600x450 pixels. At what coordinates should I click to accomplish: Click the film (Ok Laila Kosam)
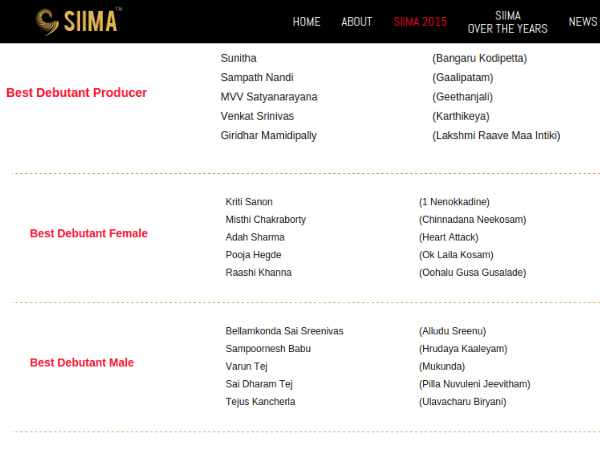pyautogui.click(x=456, y=255)
